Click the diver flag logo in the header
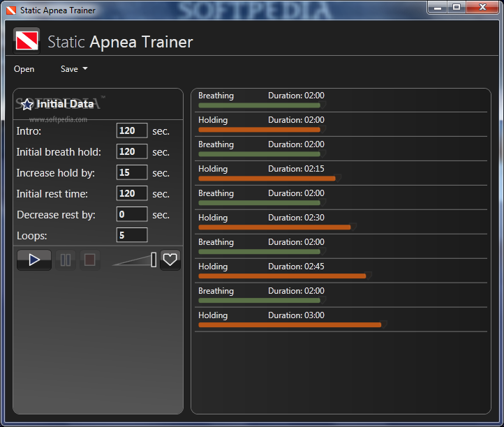 [x=27, y=40]
